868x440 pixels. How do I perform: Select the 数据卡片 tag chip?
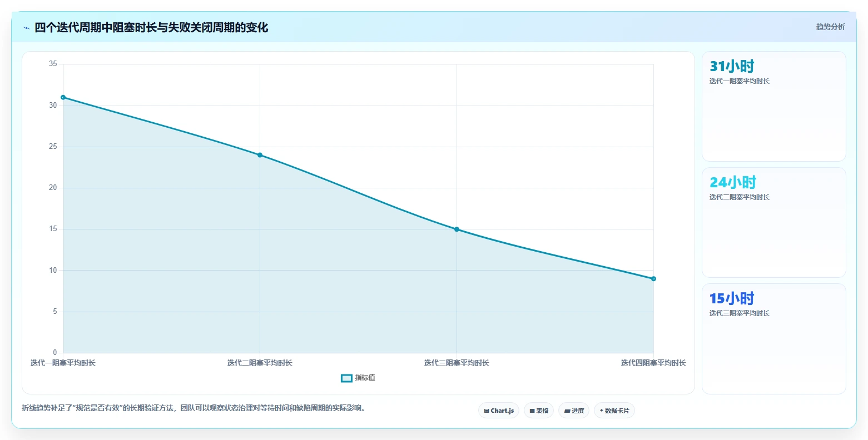point(614,411)
